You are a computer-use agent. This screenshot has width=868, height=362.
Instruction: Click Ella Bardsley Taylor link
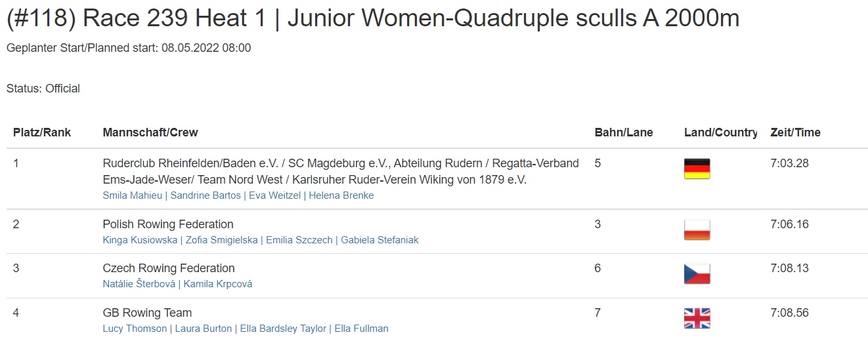[283, 329]
